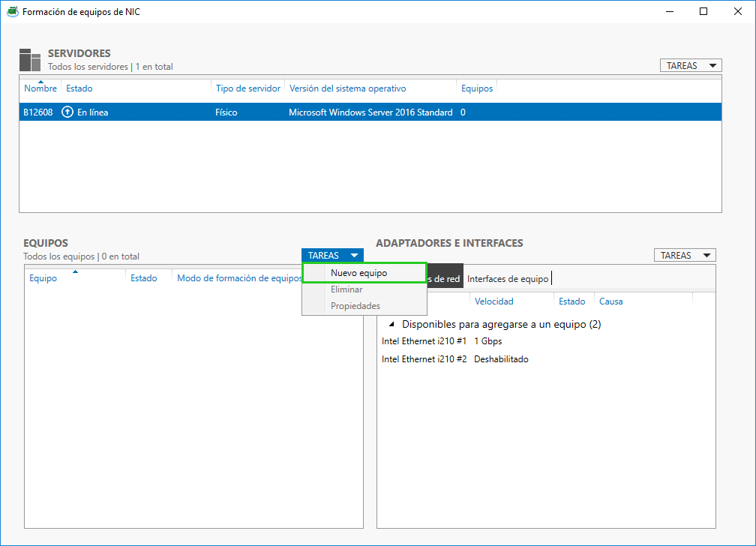Select the Intel Ethernet i210 #1 adapter

(x=424, y=341)
